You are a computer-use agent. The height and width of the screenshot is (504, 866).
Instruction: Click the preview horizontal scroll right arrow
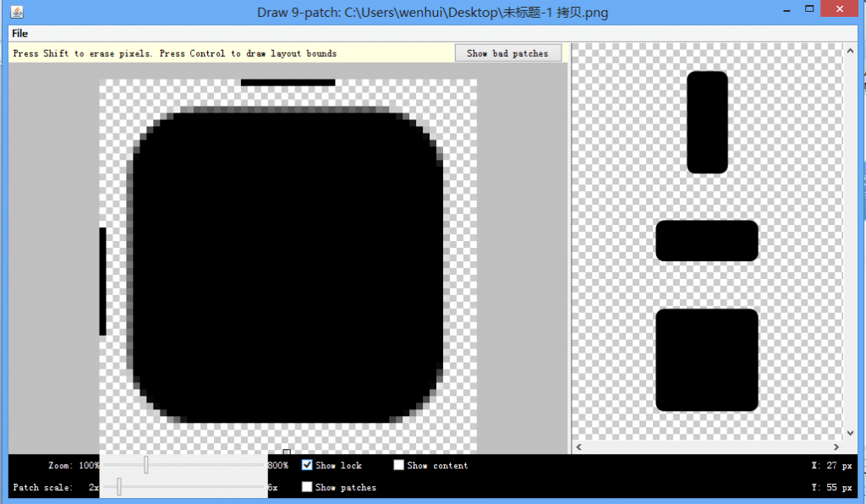(x=836, y=447)
